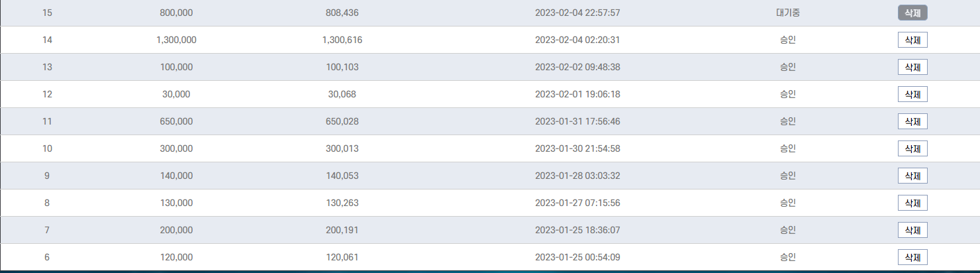
Task: Click the 130,263 value
Action: click(x=342, y=203)
